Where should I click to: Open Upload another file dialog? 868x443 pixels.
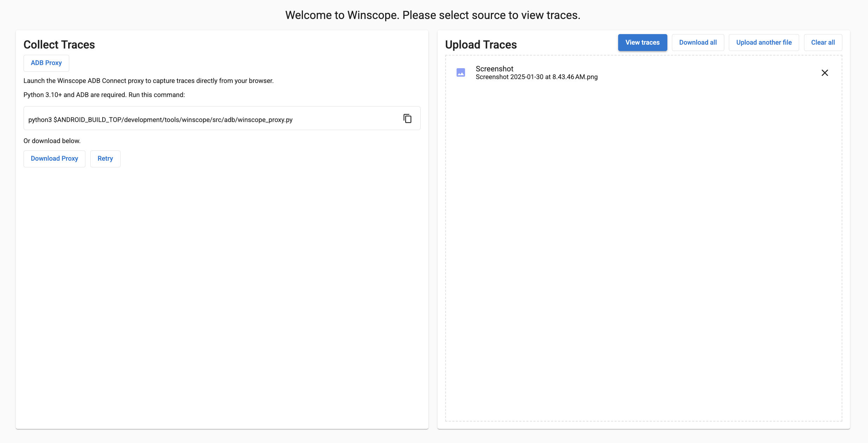pyautogui.click(x=764, y=42)
